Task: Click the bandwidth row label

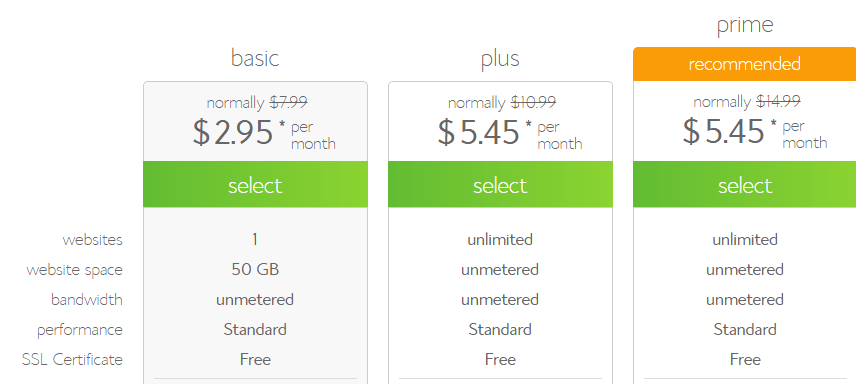Action: [87, 299]
